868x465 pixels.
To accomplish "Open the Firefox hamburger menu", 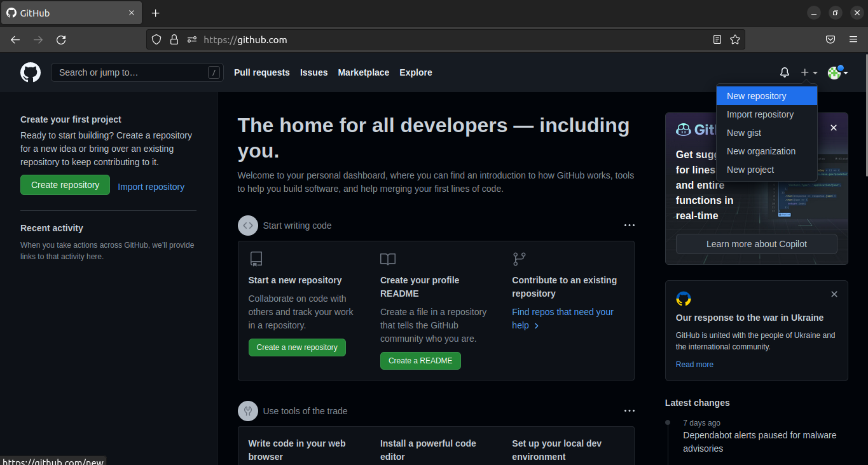I will pos(853,39).
